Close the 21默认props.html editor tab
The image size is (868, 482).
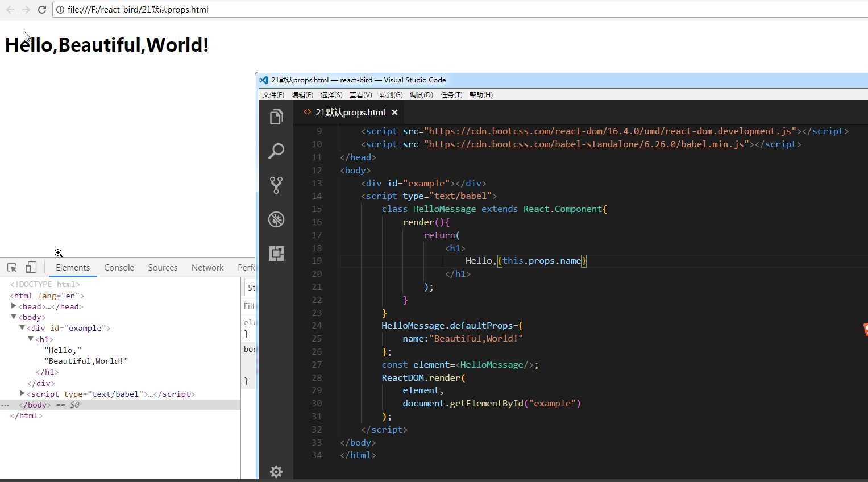click(x=394, y=113)
